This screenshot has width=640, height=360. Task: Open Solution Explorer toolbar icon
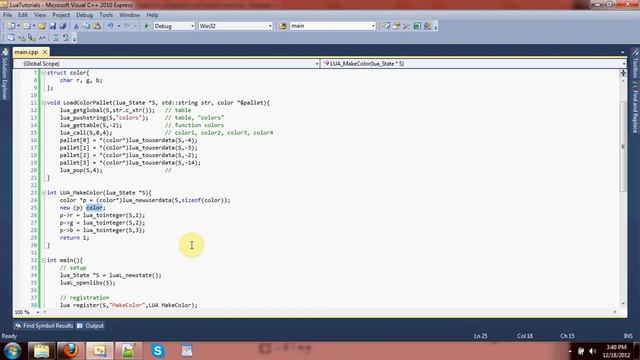385,26
